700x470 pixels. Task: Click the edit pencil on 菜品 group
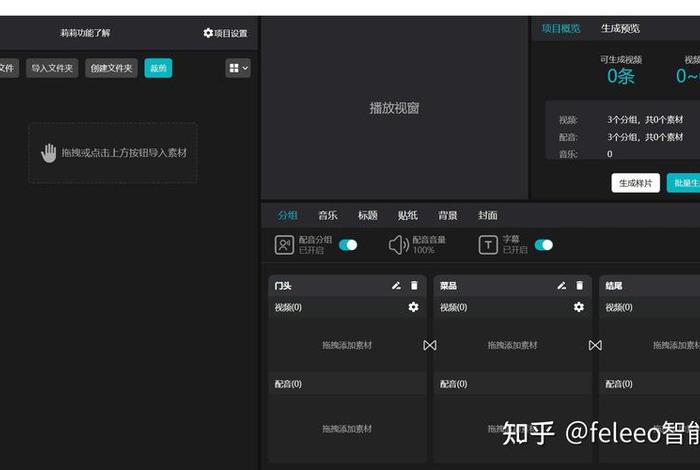pyautogui.click(x=562, y=286)
